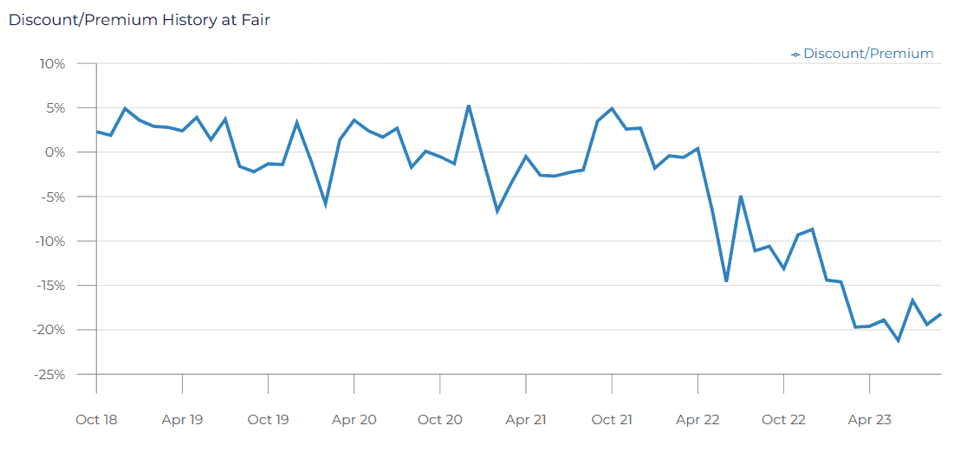Image resolution: width=980 pixels, height=458 pixels.
Task: Select the Apr 23 x-axis label
Action: coord(869,420)
